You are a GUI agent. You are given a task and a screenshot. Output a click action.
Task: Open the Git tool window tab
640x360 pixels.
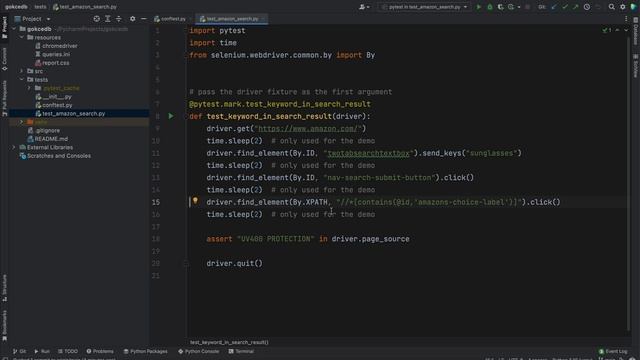pyautogui.click(x=19, y=351)
